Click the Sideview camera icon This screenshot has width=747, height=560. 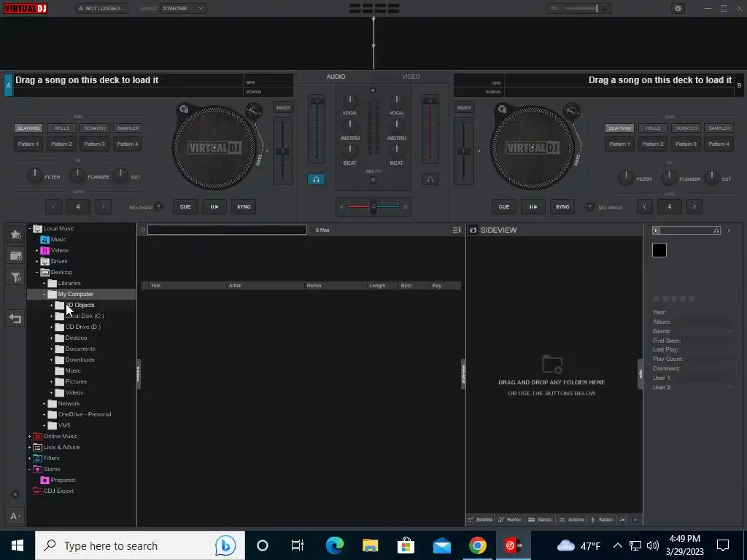(x=473, y=230)
